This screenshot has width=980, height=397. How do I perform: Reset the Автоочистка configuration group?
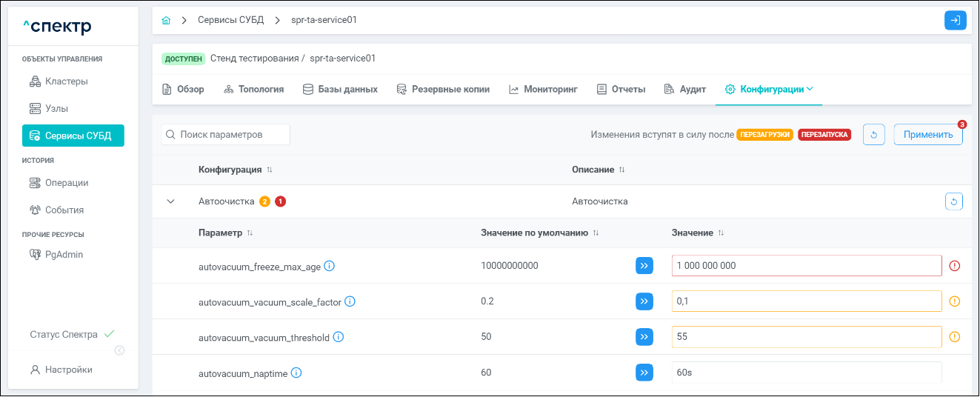(953, 201)
